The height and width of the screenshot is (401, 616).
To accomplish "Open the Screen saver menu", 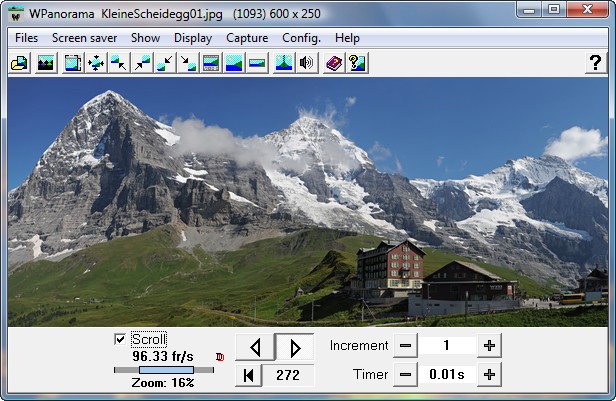I will [84, 38].
